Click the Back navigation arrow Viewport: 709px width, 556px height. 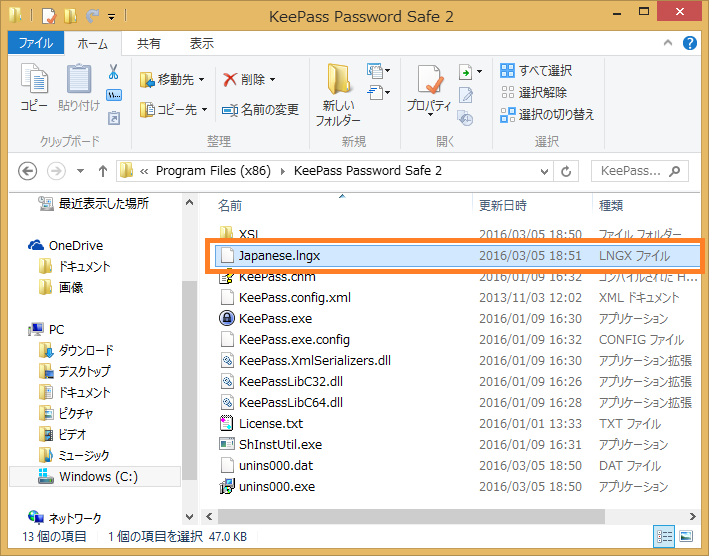tap(28, 171)
